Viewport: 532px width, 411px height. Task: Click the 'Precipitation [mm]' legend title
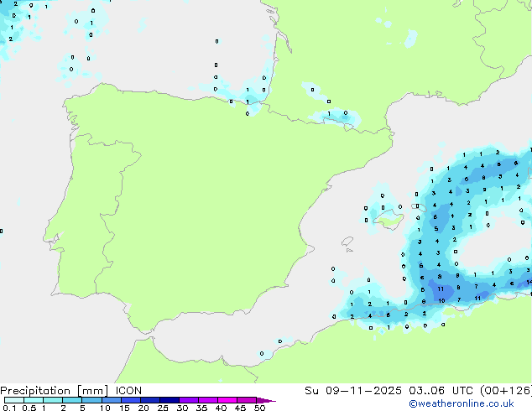coord(55,391)
